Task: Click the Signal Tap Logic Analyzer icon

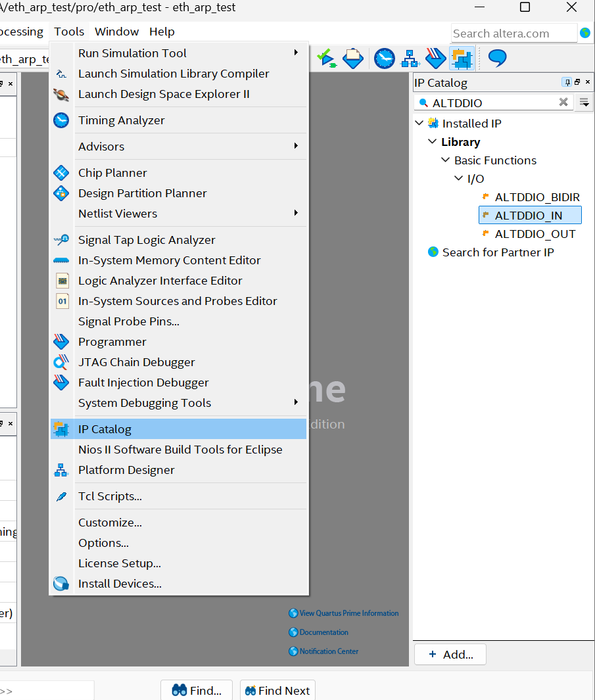Action: [61, 240]
